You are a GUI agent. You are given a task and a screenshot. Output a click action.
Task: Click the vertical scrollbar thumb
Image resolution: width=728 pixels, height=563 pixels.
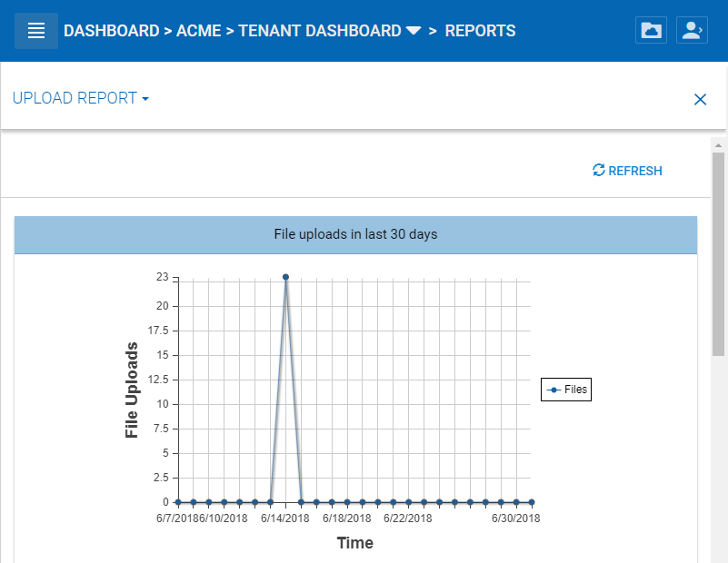[x=718, y=254]
